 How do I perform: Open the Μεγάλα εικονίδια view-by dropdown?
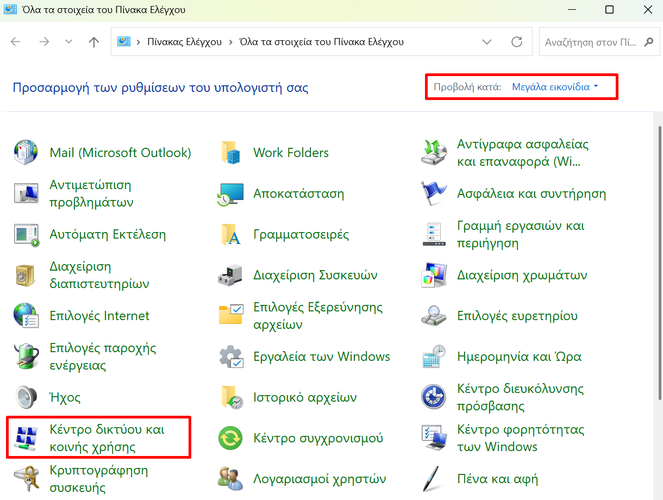tap(554, 87)
